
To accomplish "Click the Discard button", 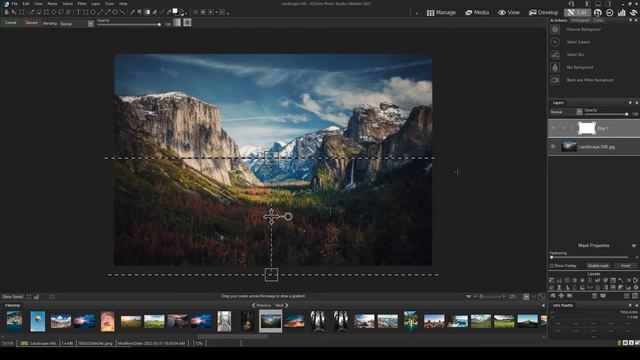I will (31, 23).
